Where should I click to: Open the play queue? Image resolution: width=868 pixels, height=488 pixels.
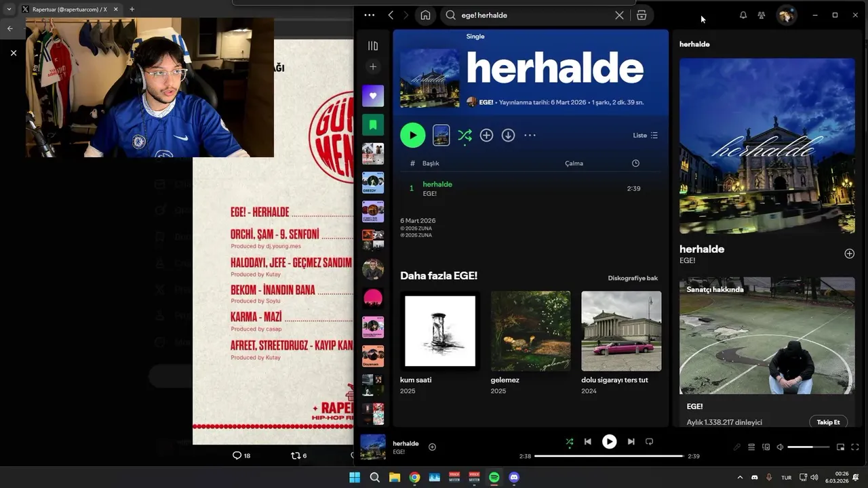click(x=751, y=447)
